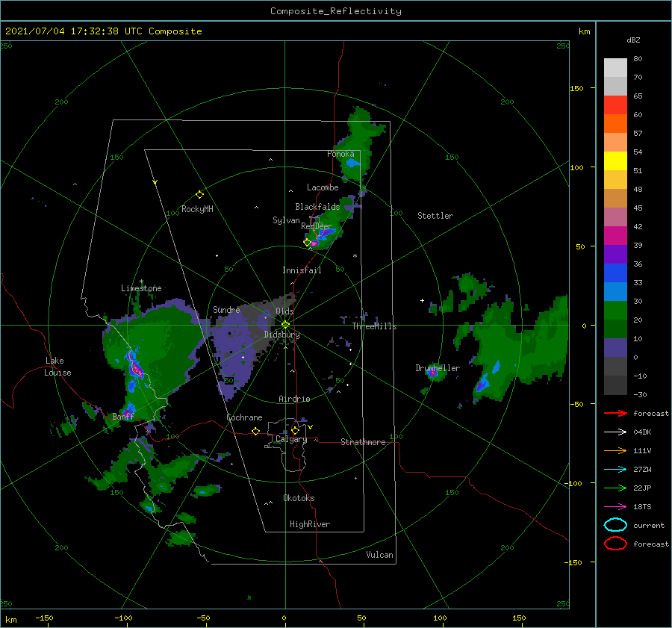The height and width of the screenshot is (628, 672).
Task: Click the 'Drumheller' city label
Action: tap(438, 368)
